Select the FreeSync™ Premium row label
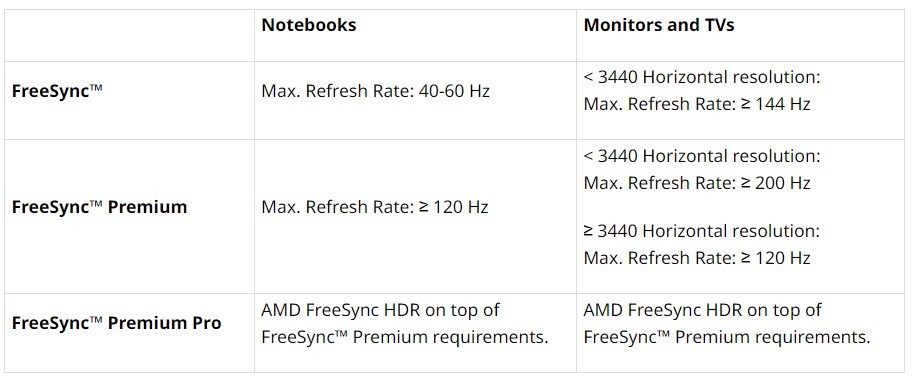Image resolution: width=916 pixels, height=383 pixels. pos(99,207)
